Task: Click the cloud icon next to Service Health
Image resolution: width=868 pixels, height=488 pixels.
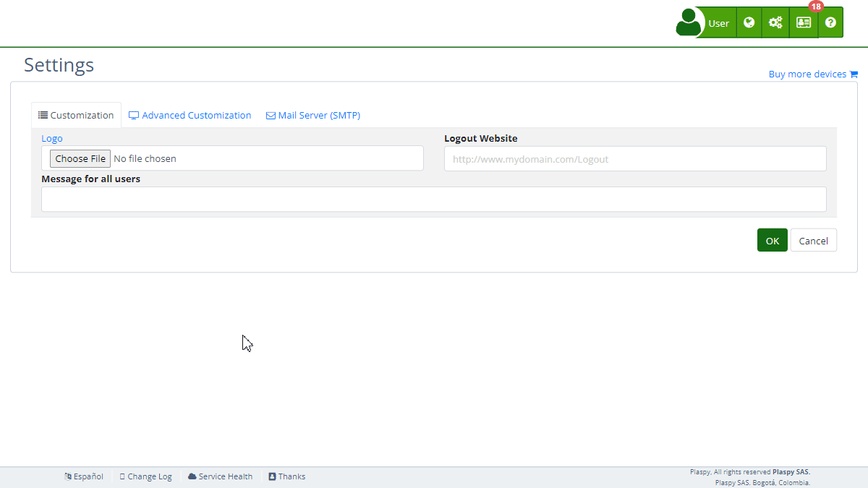Action: pos(192,477)
